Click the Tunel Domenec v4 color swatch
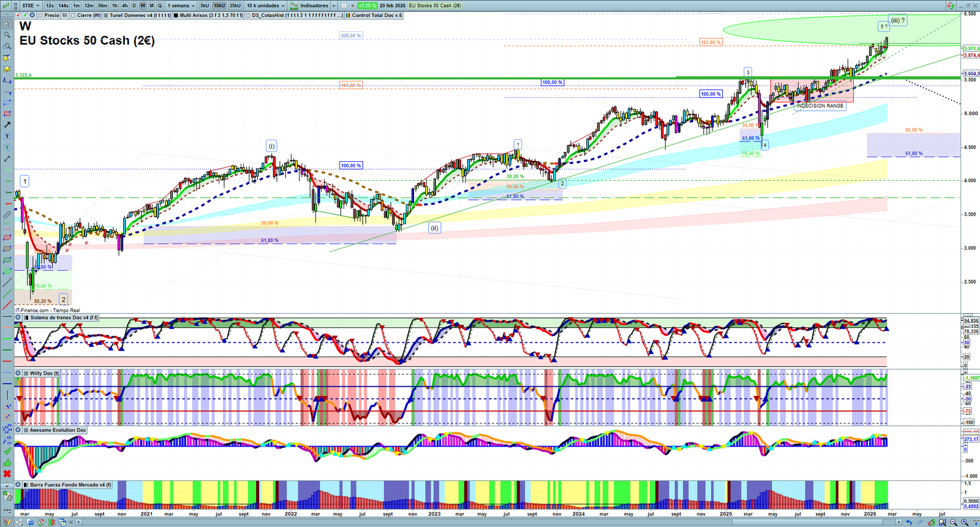This screenshot has width=980, height=527. pos(106,15)
